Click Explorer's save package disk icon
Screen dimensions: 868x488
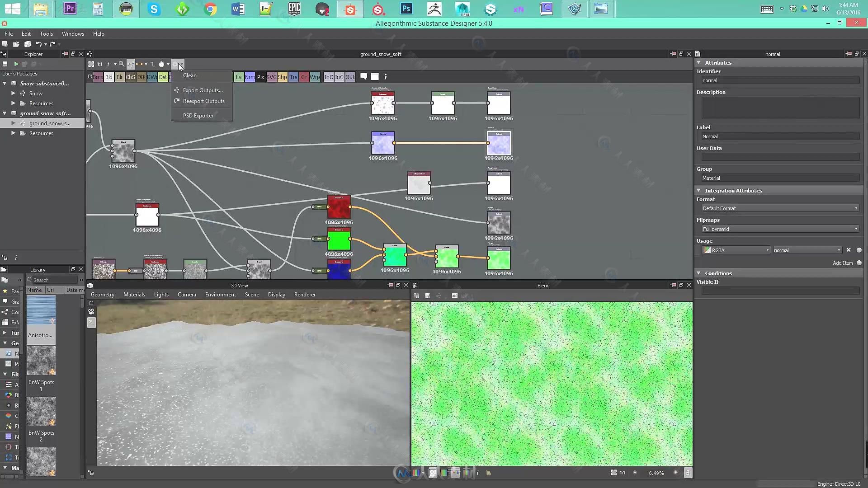coord(5,64)
